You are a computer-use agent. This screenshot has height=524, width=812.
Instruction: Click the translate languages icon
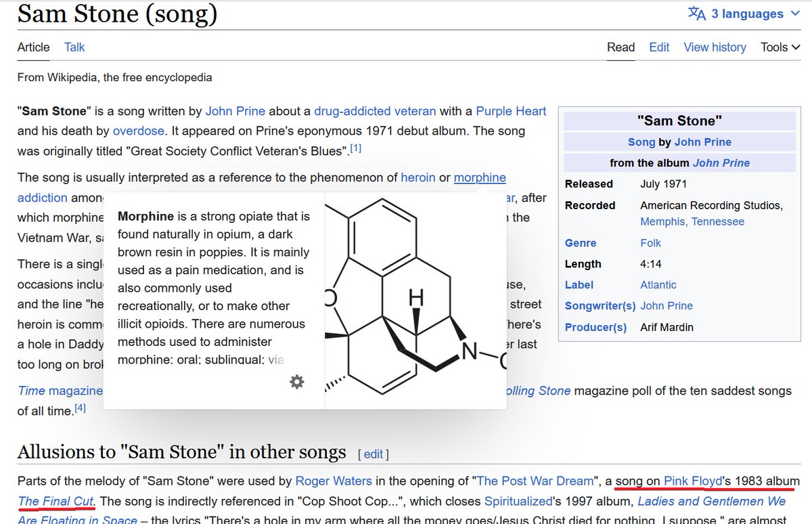[697, 14]
